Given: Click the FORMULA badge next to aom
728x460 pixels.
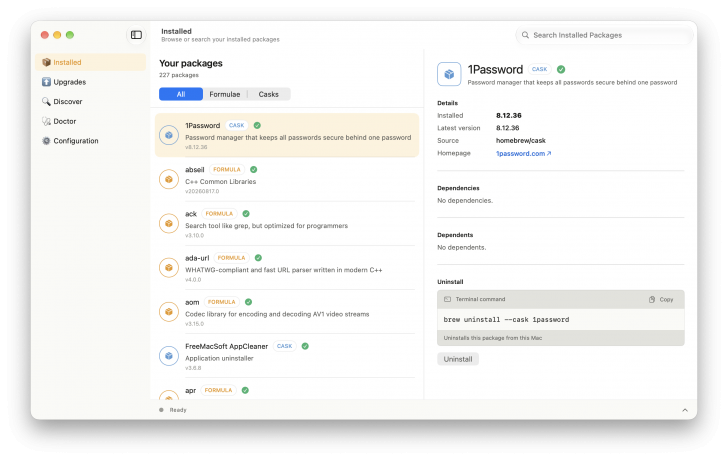Looking at the screenshot, I should click(x=221, y=302).
